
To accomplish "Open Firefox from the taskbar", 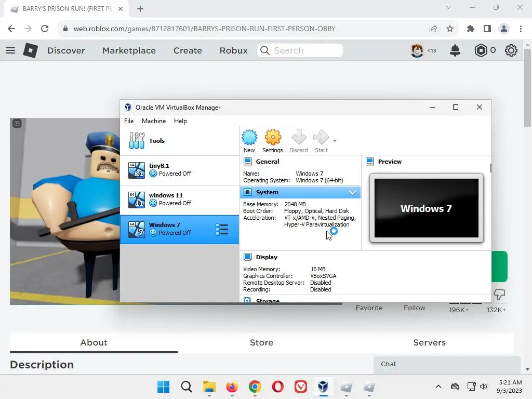I will click(232, 387).
